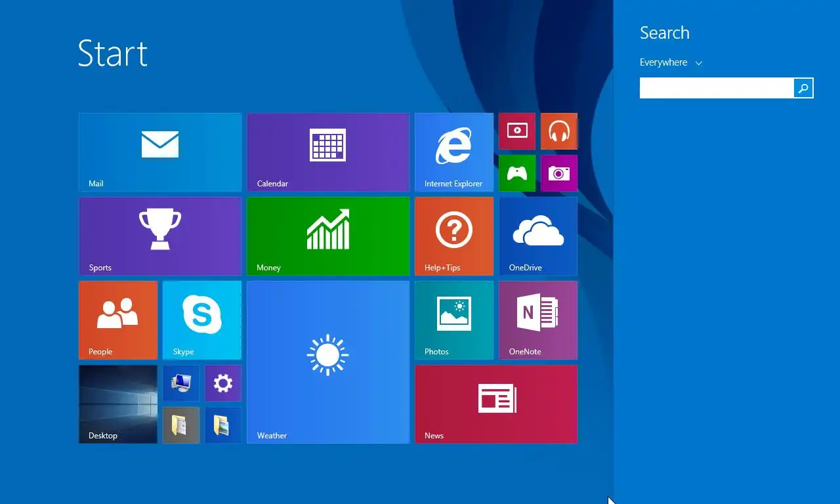This screenshot has height=504, width=840.
Task: Open the PC Settings gear tile
Action: point(223,383)
